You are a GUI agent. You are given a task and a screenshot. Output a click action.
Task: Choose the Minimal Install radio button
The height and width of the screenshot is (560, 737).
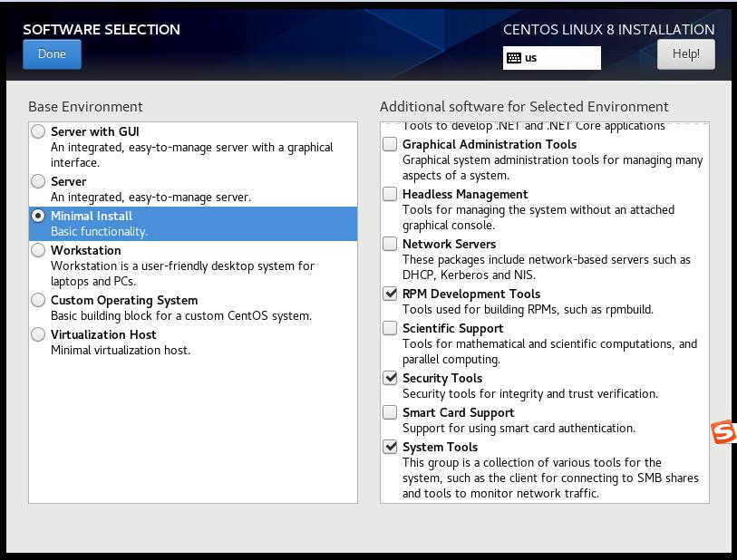point(38,217)
